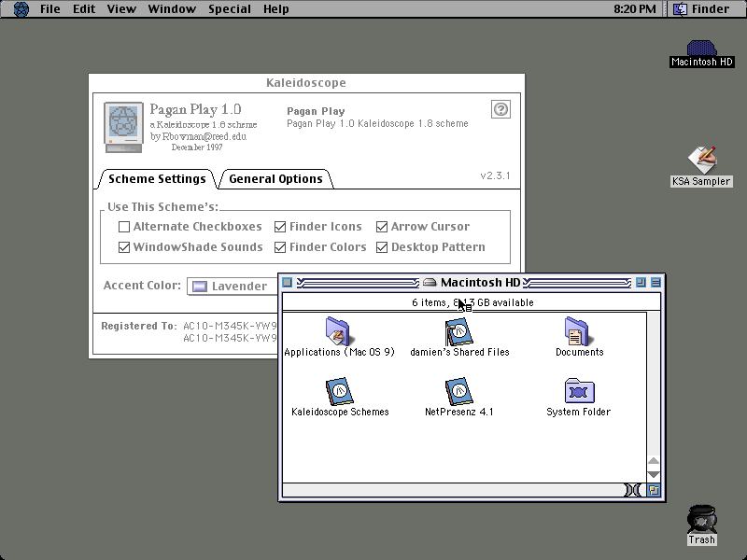Viewport: 747px width, 560px height.
Task: Switch to the Scheme Settings tab
Action: point(157,179)
